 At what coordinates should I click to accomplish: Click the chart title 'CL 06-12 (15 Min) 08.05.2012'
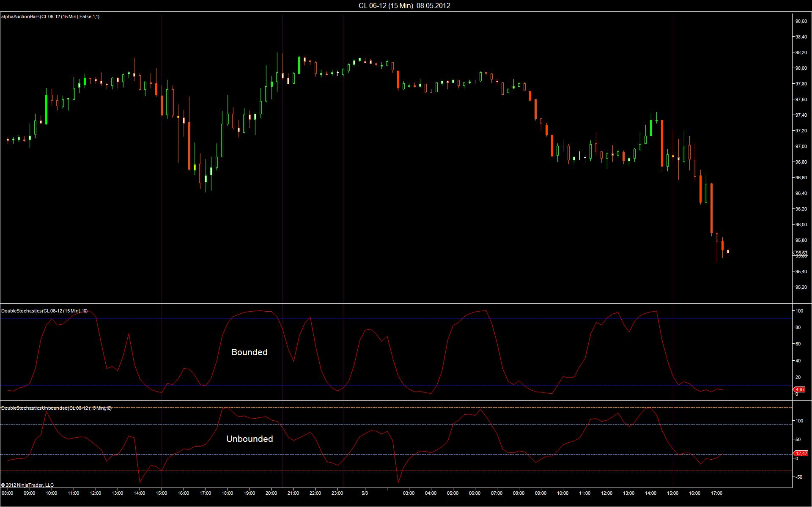pos(404,5)
